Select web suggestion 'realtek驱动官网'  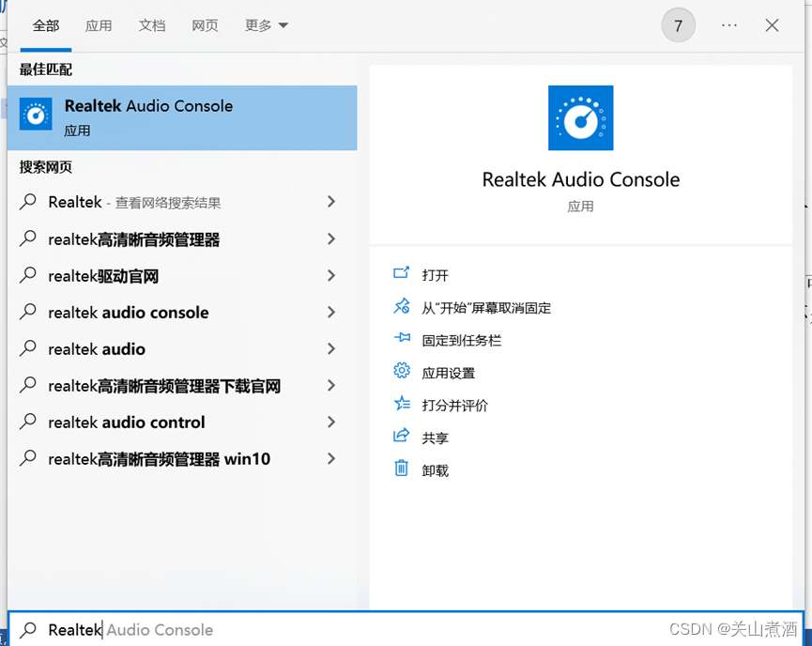pos(103,276)
